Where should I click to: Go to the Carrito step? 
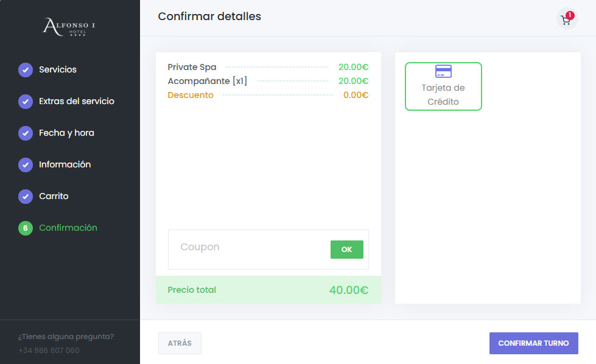[x=54, y=197]
